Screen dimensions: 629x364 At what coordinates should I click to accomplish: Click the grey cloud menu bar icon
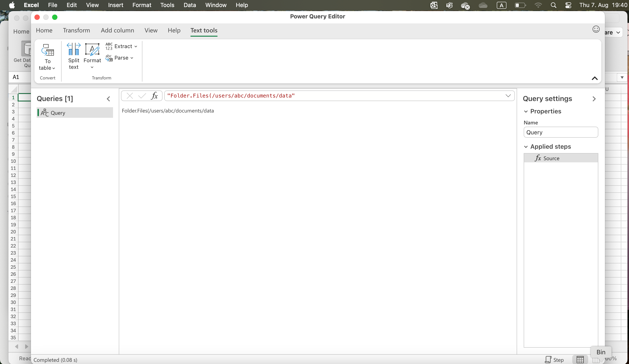(x=483, y=5)
